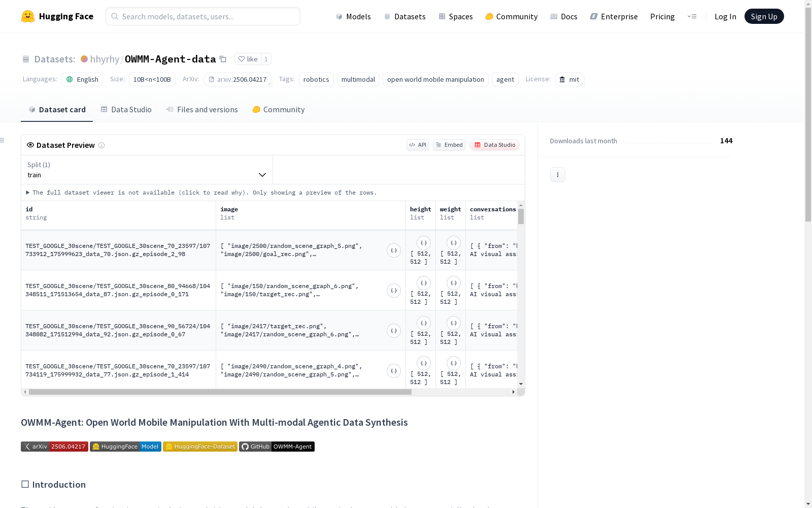The image size is (812, 508).
Task: Open the hhyrhy profile link
Action: point(105,59)
